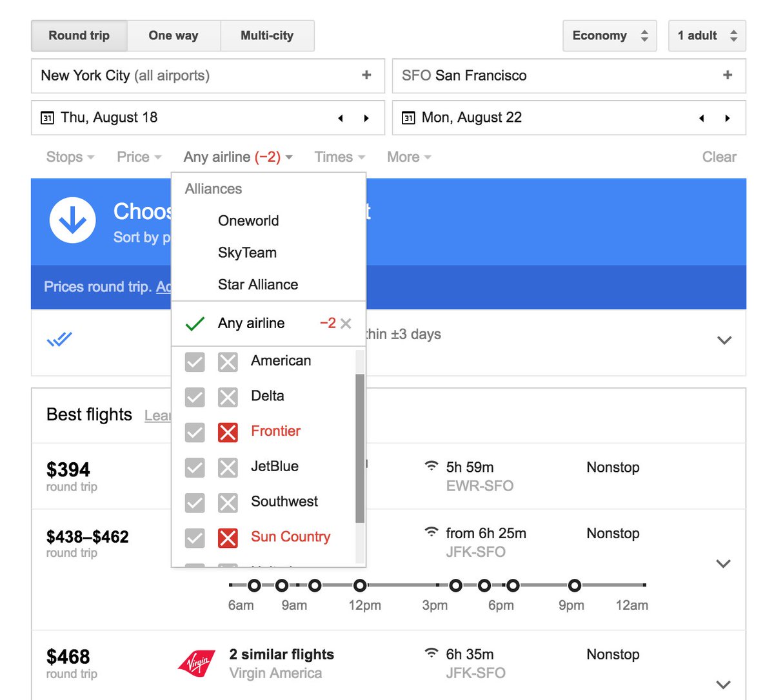The width and height of the screenshot is (774, 700).
Task: Open the 1 adult passengers dropdown
Action: tap(707, 35)
